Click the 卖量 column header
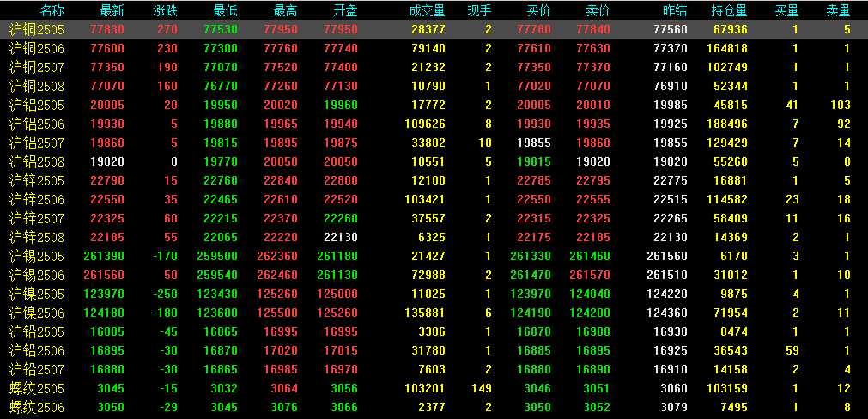The height and width of the screenshot is (419, 868). click(x=838, y=10)
